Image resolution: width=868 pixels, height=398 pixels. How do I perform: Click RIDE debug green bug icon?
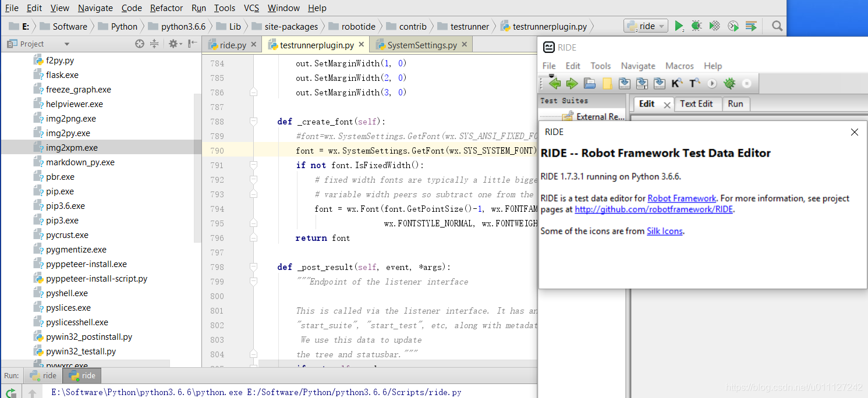[729, 83]
